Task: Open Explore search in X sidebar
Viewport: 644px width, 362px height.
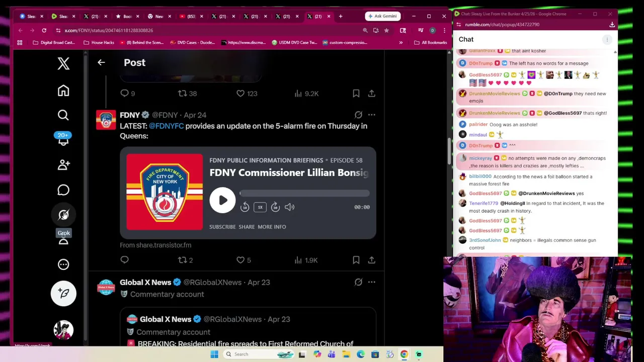Action: pyautogui.click(x=63, y=115)
